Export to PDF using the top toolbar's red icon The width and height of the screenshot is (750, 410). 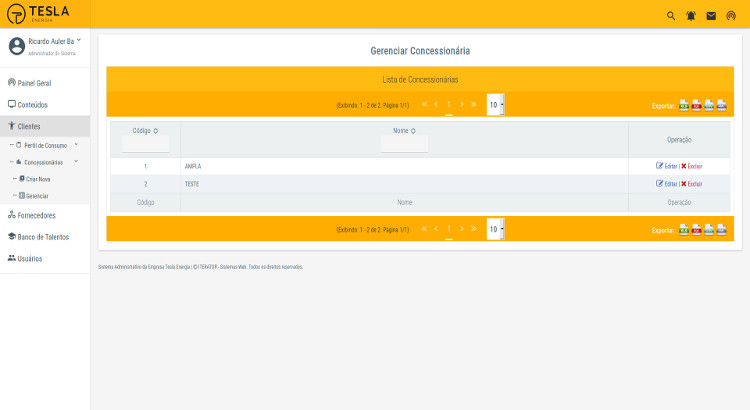click(x=696, y=105)
